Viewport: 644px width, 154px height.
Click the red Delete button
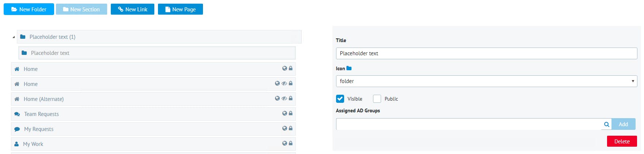[622, 141]
